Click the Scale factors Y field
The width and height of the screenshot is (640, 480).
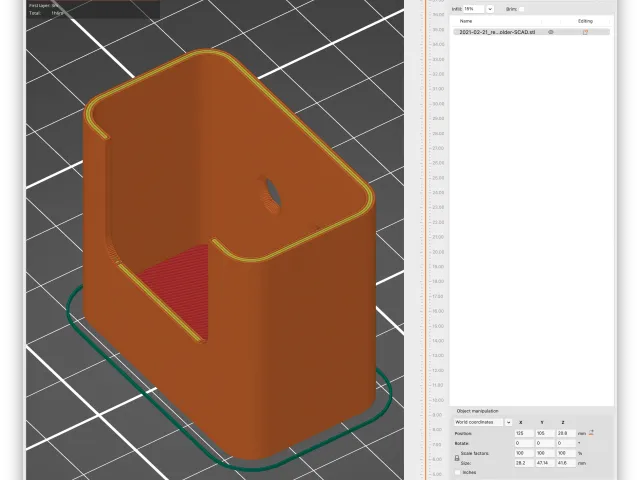pyautogui.click(x=545, y=453)
